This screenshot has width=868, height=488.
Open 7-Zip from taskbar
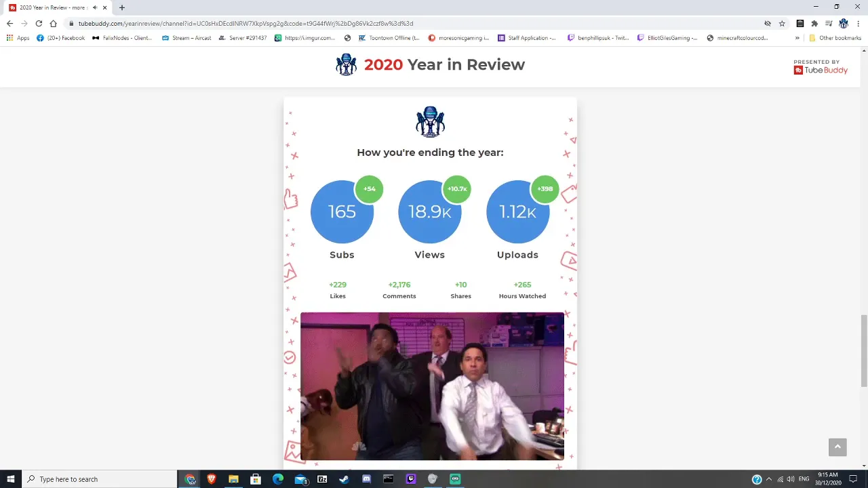pos(322,479)
